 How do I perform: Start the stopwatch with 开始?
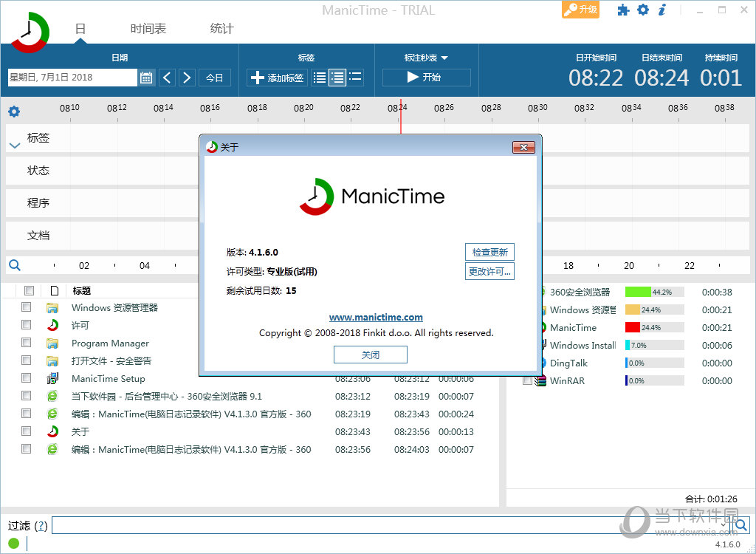[426, 78]
